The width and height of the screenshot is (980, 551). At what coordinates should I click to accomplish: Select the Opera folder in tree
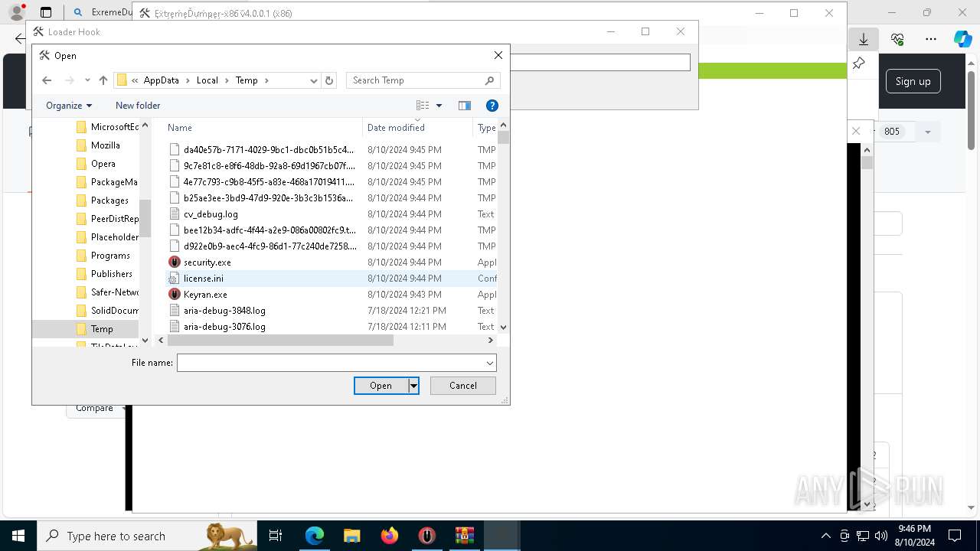(103, 164)
